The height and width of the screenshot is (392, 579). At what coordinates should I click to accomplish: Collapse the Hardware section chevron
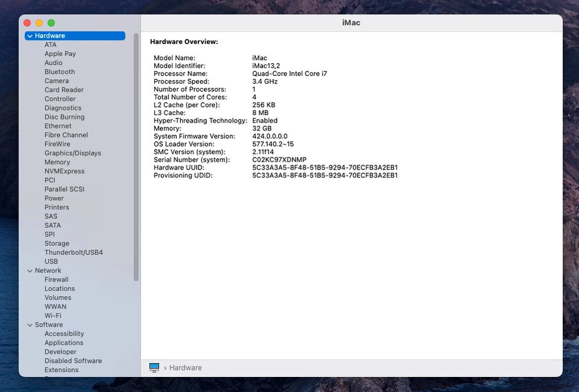(30, 36)
